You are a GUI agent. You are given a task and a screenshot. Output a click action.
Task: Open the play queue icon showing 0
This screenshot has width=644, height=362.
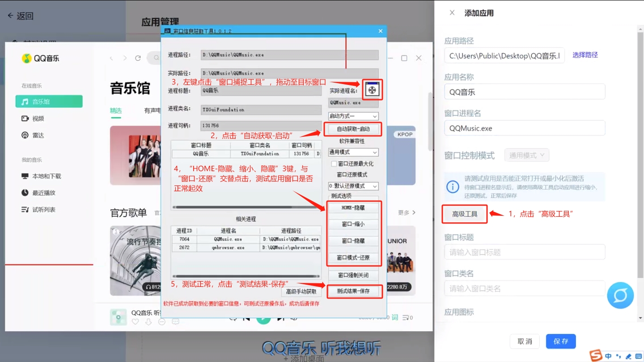[407, 318]
